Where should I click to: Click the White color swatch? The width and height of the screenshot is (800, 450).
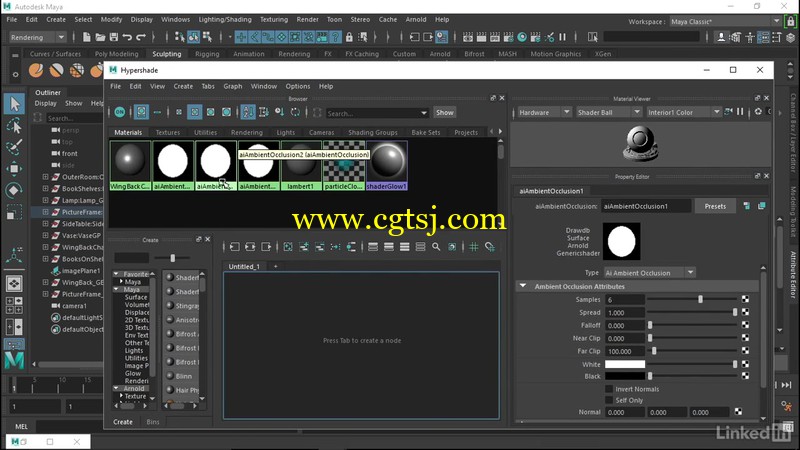click(625, 364)
